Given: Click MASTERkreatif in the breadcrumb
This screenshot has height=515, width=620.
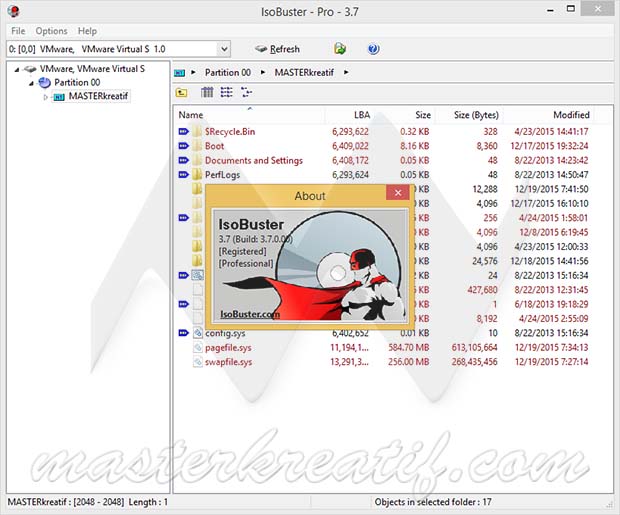Looking at the screenshot, I should coord(304,72).
